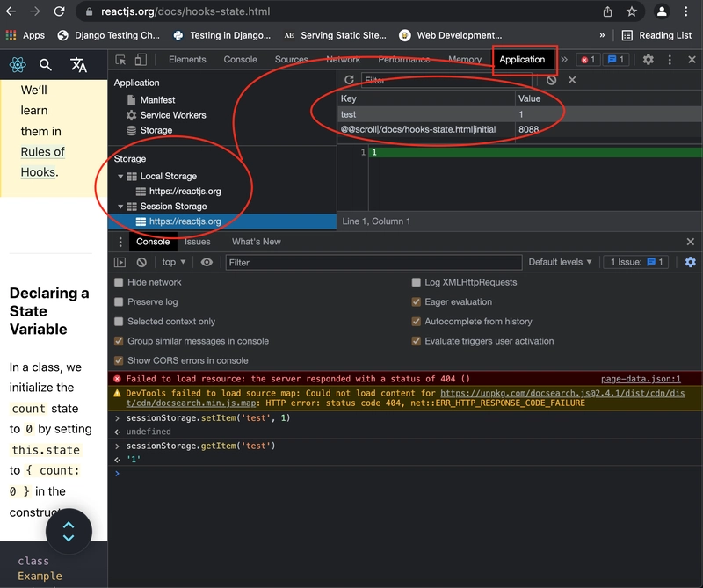Viewport: 703px width, 588px height.
Task: Check the Preserve log option
Action: pyautogui.click(x=119, y=301)
